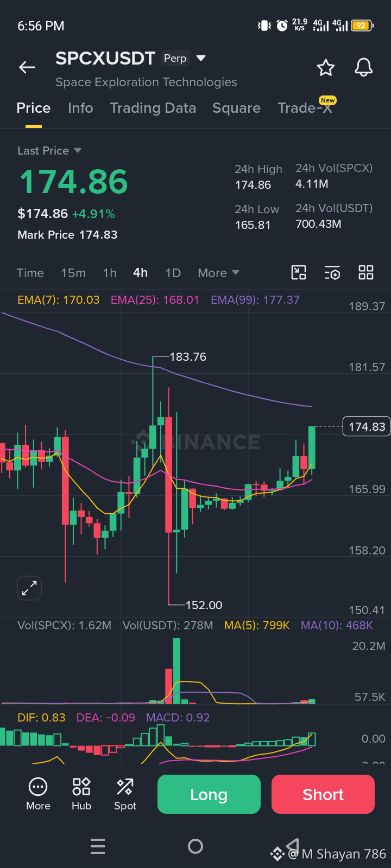The width and height of the screenshot is (391, 868).
Task: Expand the More timeframes dropdown
Action: 218,273
